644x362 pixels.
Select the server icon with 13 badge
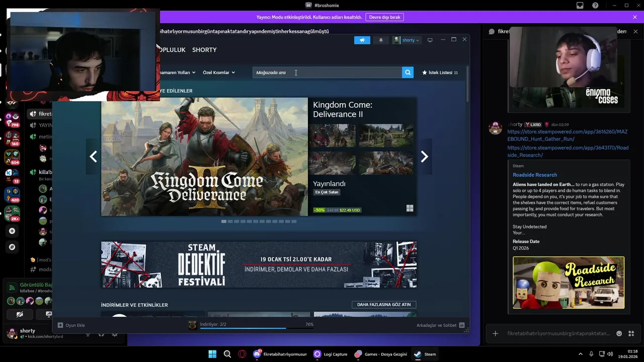12,176
